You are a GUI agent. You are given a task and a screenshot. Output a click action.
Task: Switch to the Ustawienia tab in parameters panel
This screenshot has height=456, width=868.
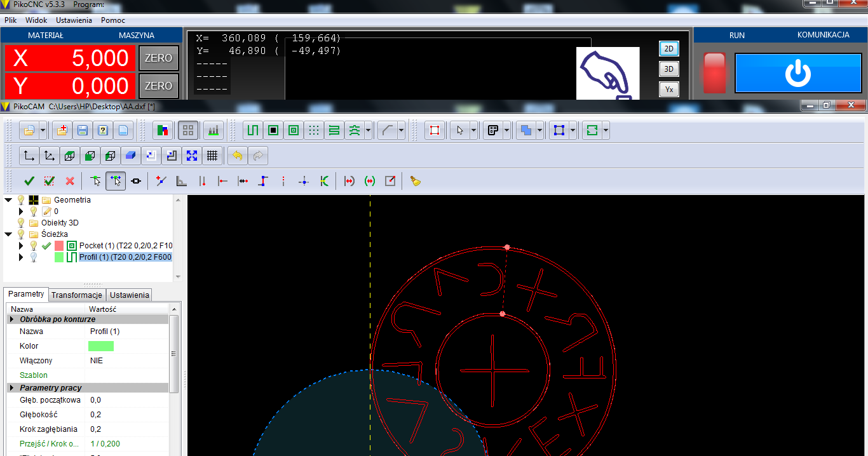click(x=129, y=295)
